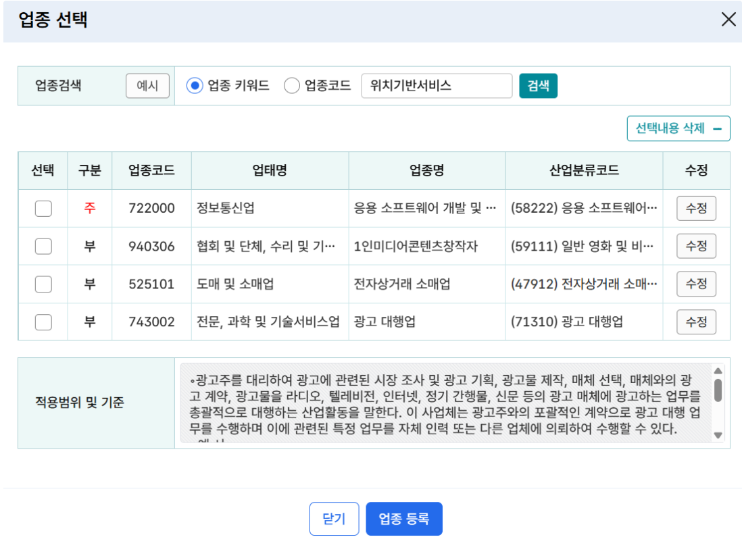The height and width of the screenshot is (560, 744).
Task: Click 선택내용 삭제 button
Action: 678,128
